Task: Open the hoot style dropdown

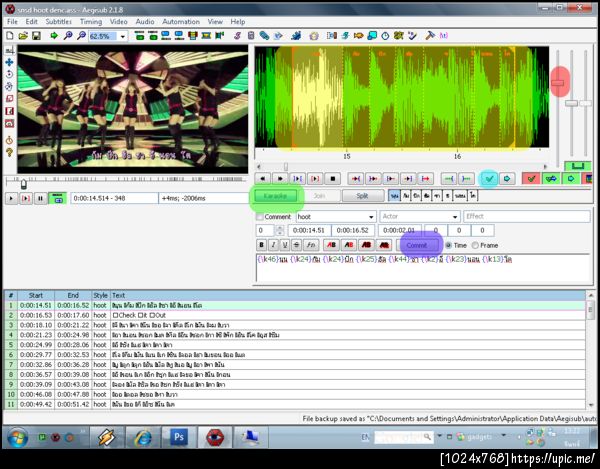Action: pos(371,217)
